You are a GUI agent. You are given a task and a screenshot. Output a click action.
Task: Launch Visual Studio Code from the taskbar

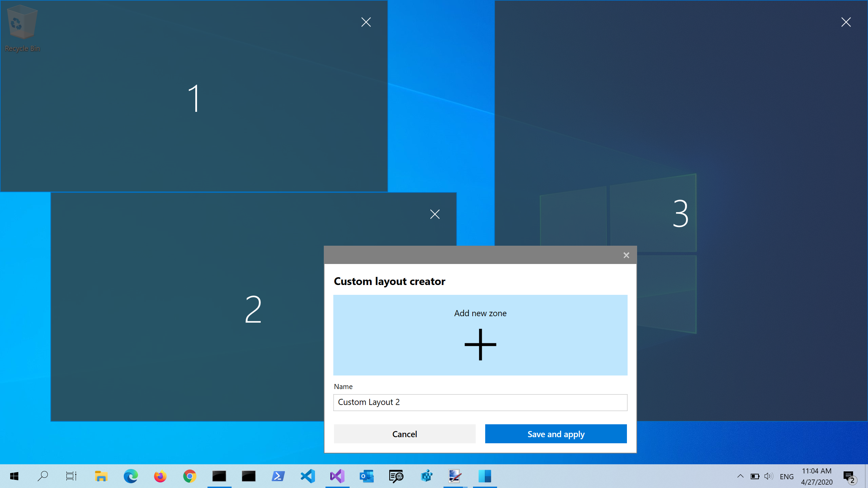[307, 476]
